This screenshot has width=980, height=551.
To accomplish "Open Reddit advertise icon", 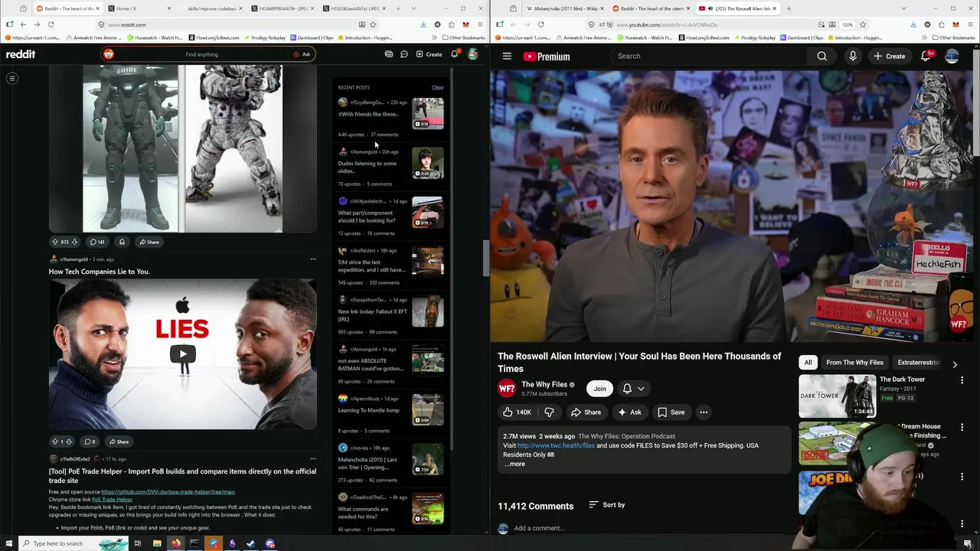I will click(389, 54).
